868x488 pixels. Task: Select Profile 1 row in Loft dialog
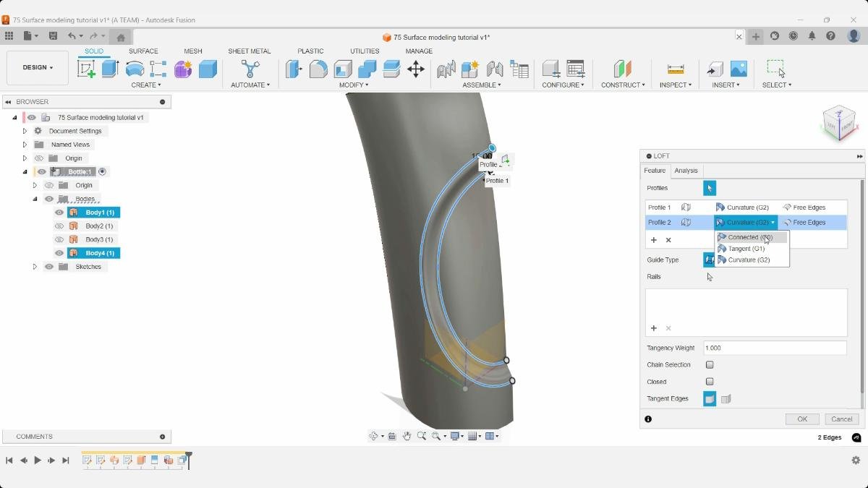(x=746, y=207)
